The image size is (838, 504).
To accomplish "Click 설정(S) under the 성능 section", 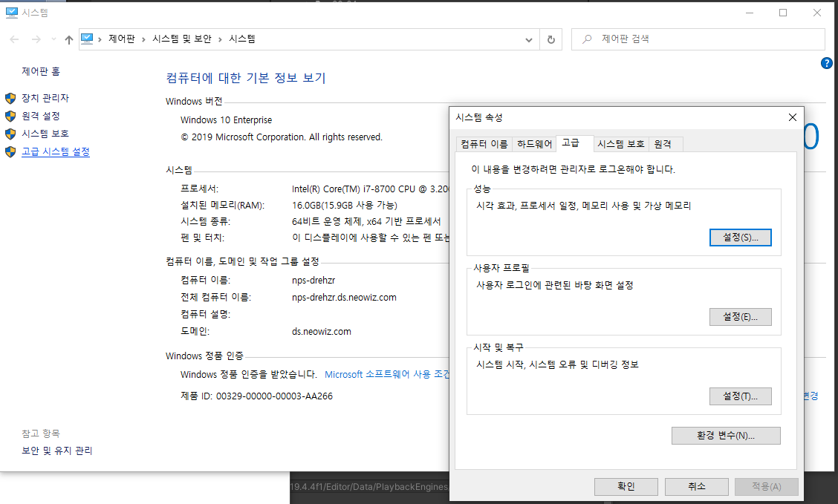I will pos(740,238).
